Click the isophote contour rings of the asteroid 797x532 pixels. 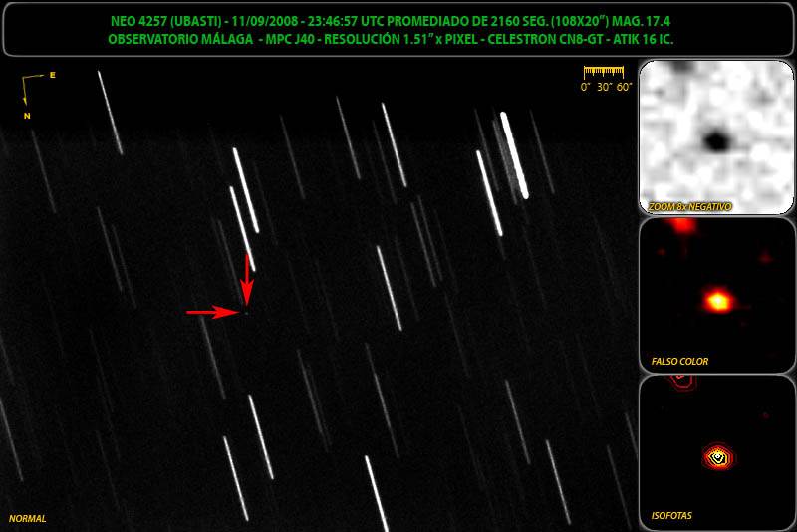pos(717,457)
